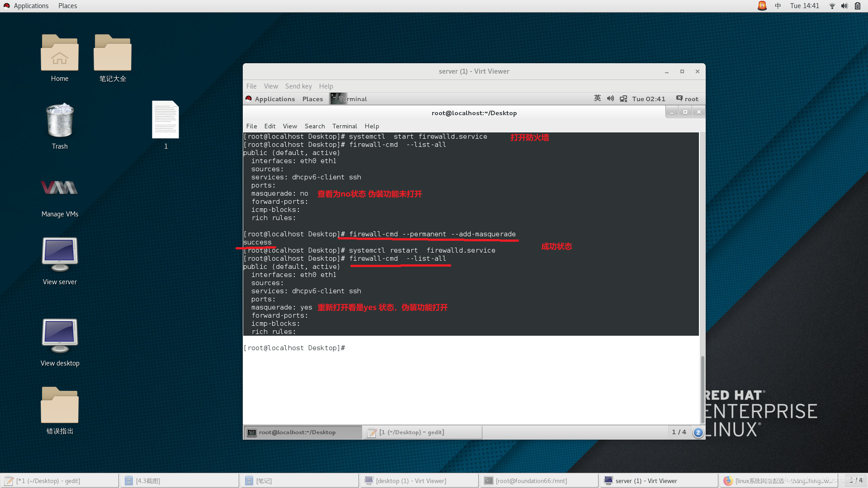This screenshot has height=488, width=868.
Task: Switch to server (1) Virt Viewer taskbar item
Action: (660, 481)
